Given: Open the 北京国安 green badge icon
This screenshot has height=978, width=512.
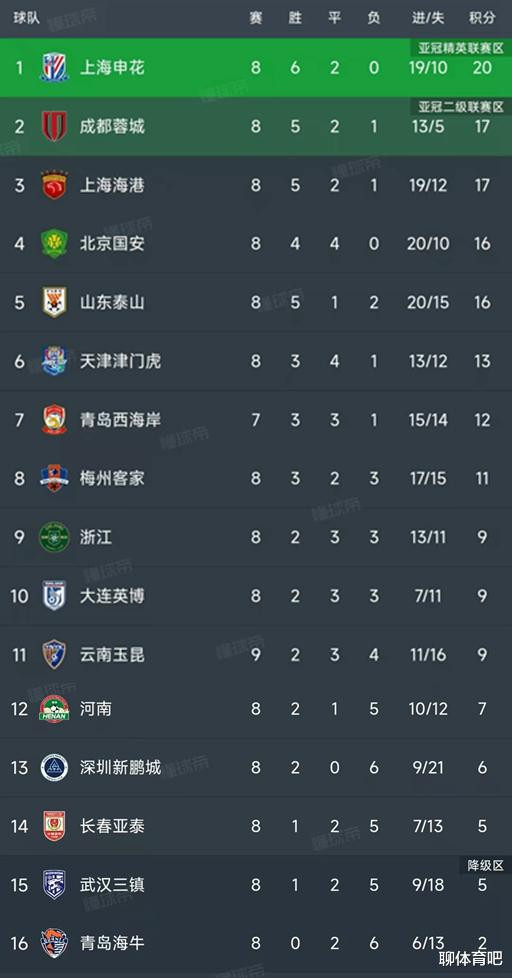Looking at the screenshot, I should pyautogui.click(x=54, y=243).
